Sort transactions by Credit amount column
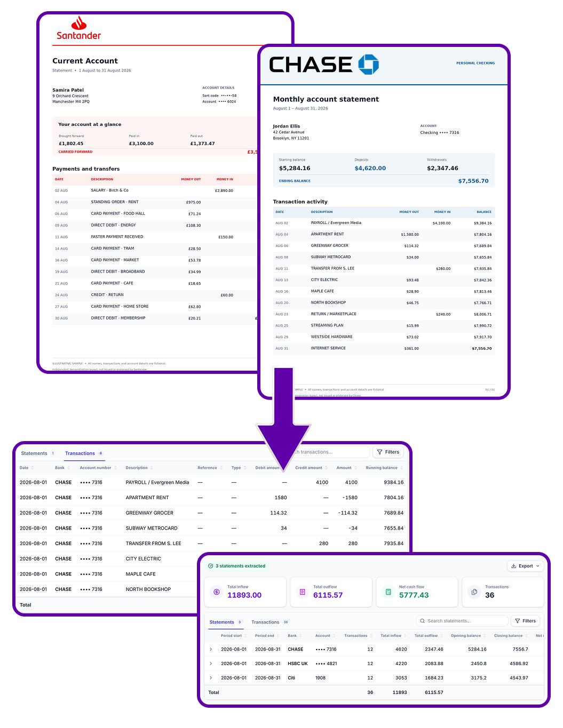 [x=312, y=468]
